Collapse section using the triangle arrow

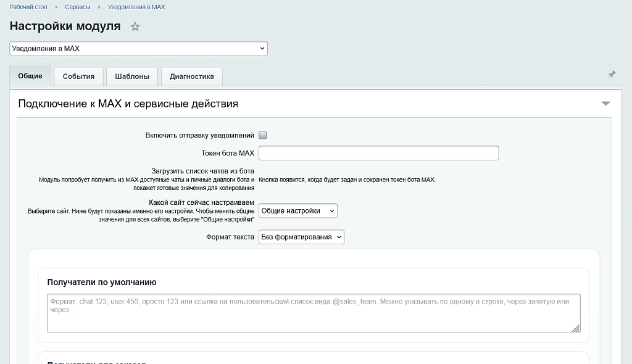(x=605, y=104)
